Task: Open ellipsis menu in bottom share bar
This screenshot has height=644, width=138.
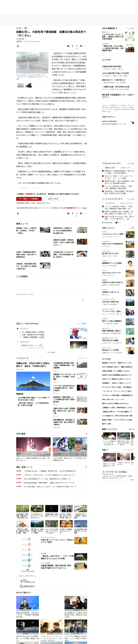Action: click(x=85, y=213)
